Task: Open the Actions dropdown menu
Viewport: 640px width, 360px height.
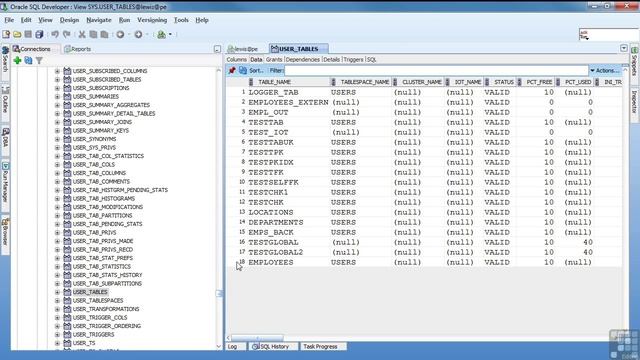Action: [x=604, y=71]
